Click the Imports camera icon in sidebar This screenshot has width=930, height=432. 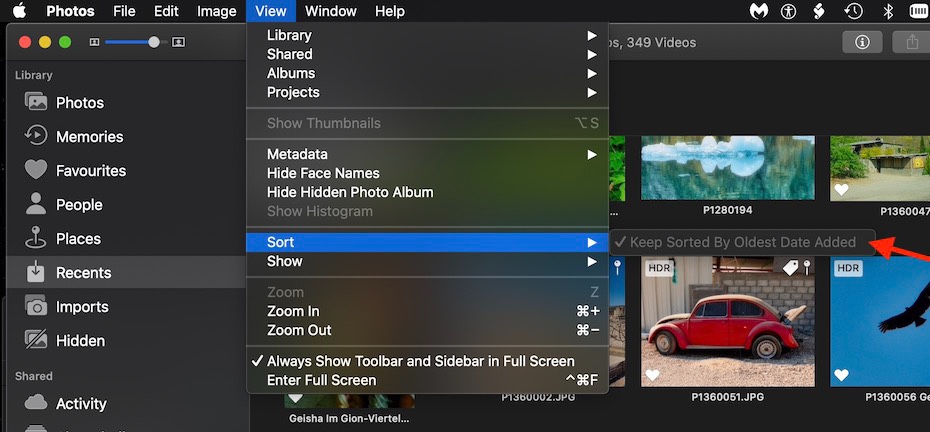(x=36, y=306)
